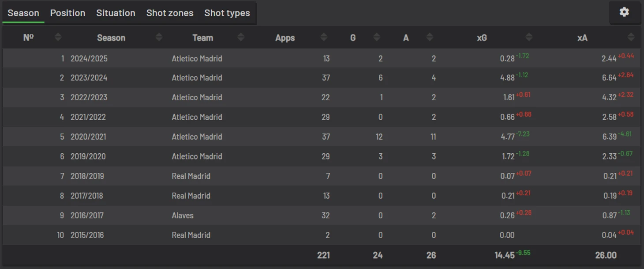This screenshot has width=644, height=269.
Task: Sort by Apps using its sort arrows
Action: 324,38
